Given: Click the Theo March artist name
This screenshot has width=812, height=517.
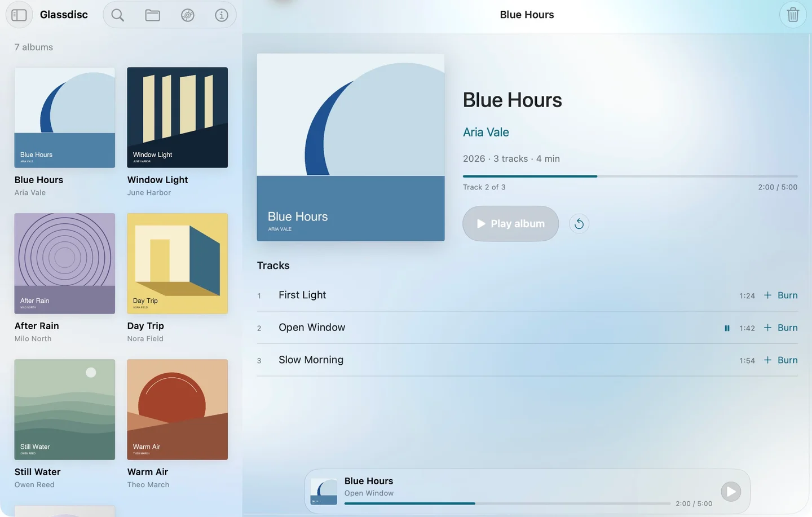Looking at the screenshot, I should coord(148,485).
